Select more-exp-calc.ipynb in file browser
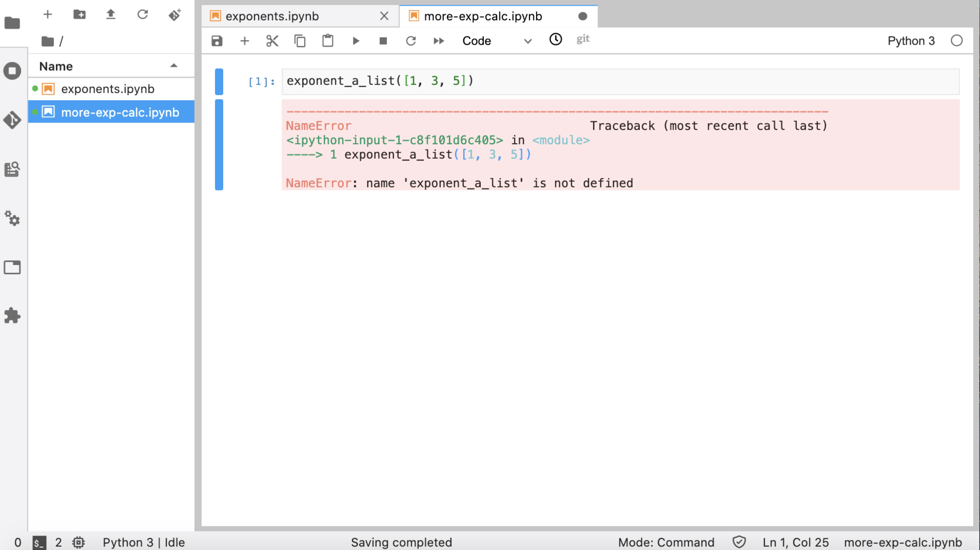The width and height of the screenshot is (980, 550). click(x=120, y=112)
